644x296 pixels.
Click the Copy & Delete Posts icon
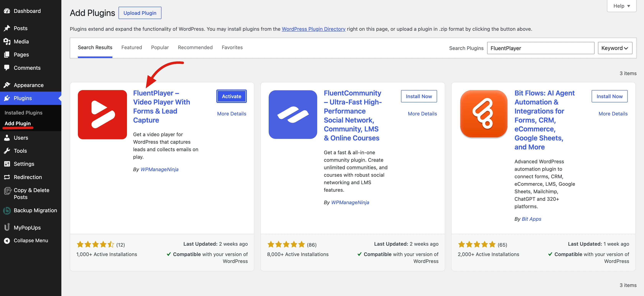pos(7,191)
